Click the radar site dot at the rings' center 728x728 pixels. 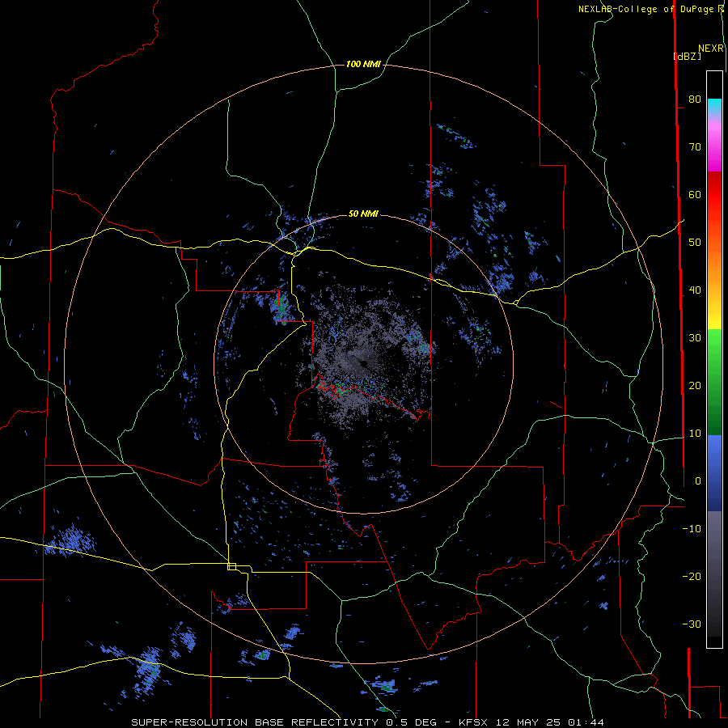pyautogui.click(x=363, y=363)
